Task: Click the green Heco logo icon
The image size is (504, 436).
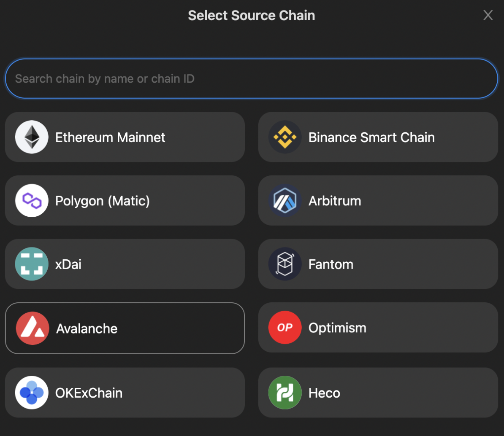Action: pyautogui.click(x=285, y=393)
